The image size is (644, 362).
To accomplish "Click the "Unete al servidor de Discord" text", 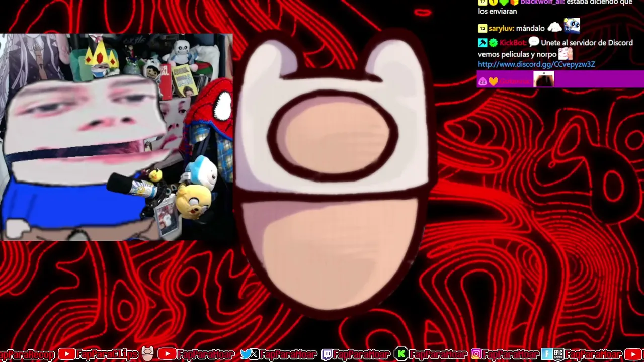I will pyautogui.click(x=587, y=43).
